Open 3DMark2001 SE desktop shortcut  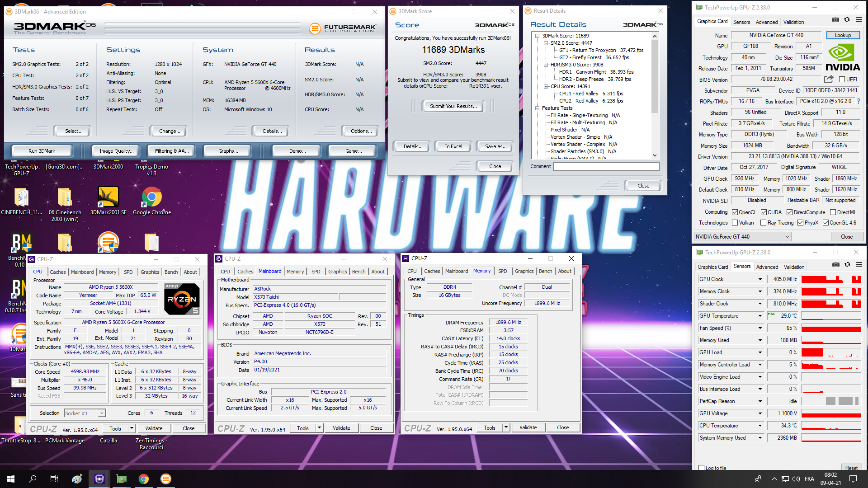[x=108, y=201]
